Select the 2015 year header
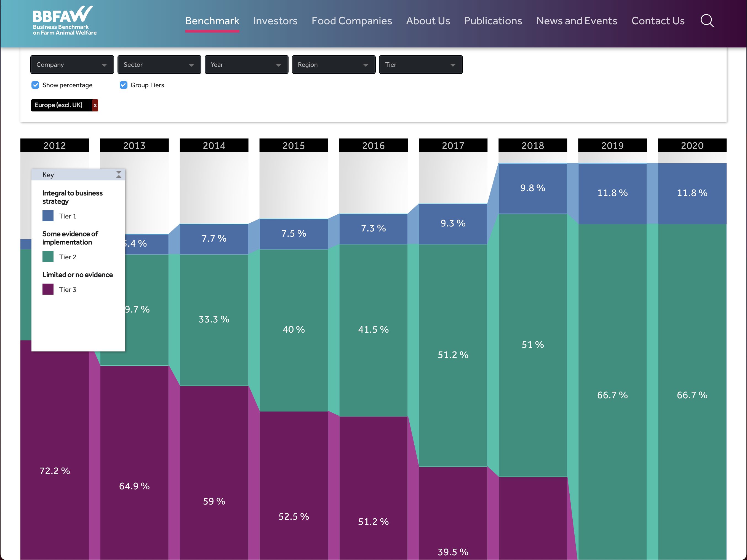This screenshot has width=747, height=560. (294, 146)
